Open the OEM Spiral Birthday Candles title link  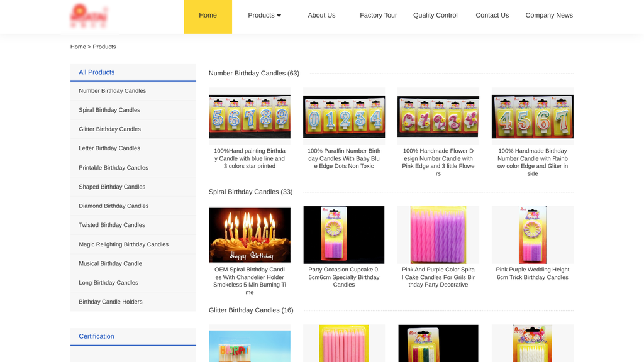pyautogui.click(x=250, y=281)
